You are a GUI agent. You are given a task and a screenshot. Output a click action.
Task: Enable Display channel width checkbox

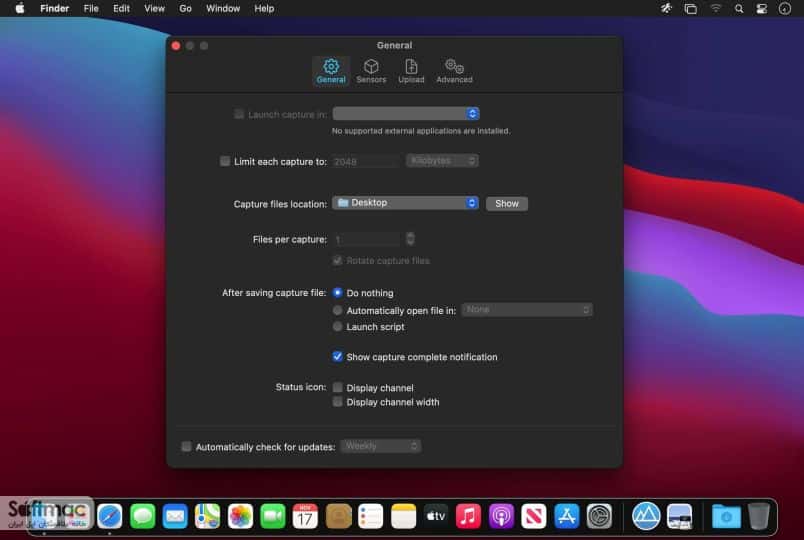click(337, 402)
